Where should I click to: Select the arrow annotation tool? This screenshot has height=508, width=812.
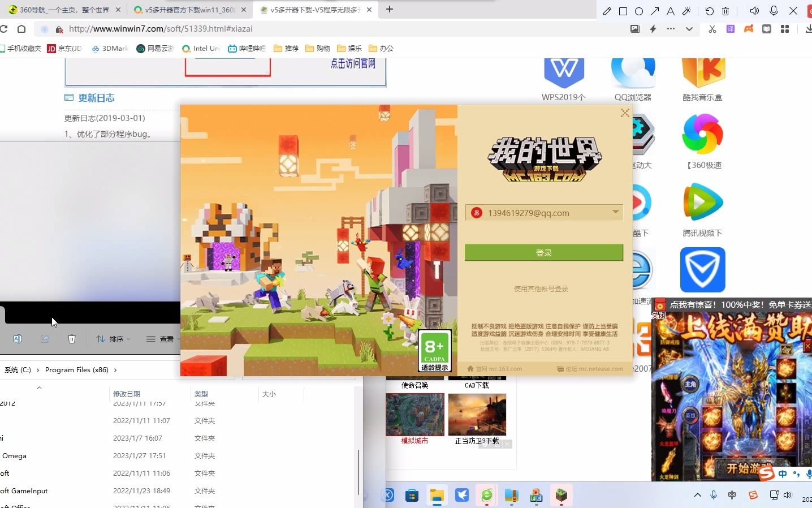655,11
